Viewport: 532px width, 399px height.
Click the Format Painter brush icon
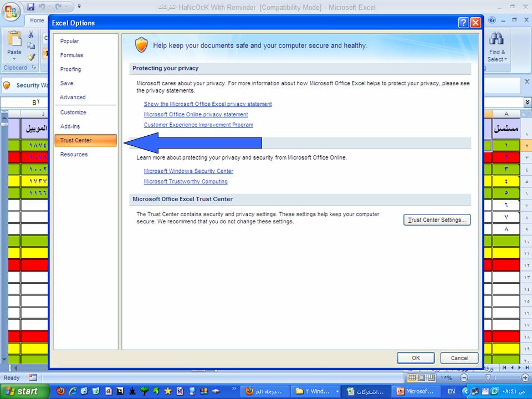tap(31, 57)
